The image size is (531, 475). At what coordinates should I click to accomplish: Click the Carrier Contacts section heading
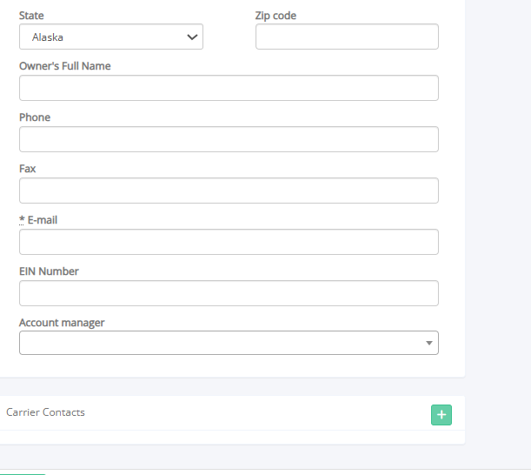click(45, 412)
